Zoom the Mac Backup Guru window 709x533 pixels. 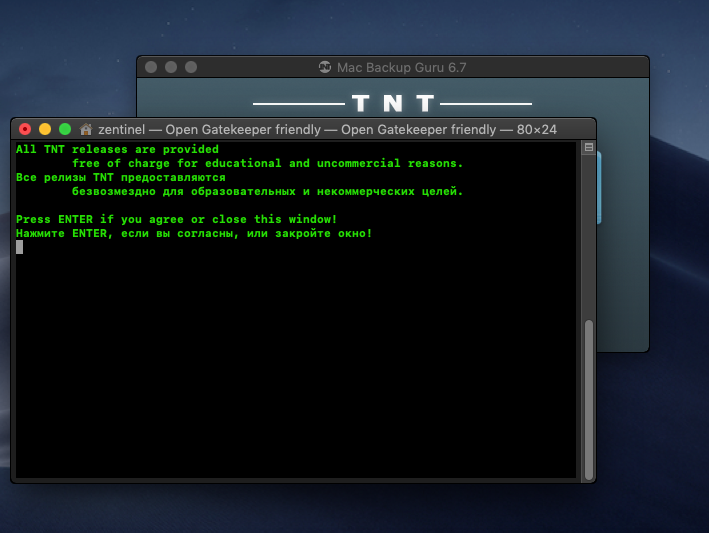point(191,67)
